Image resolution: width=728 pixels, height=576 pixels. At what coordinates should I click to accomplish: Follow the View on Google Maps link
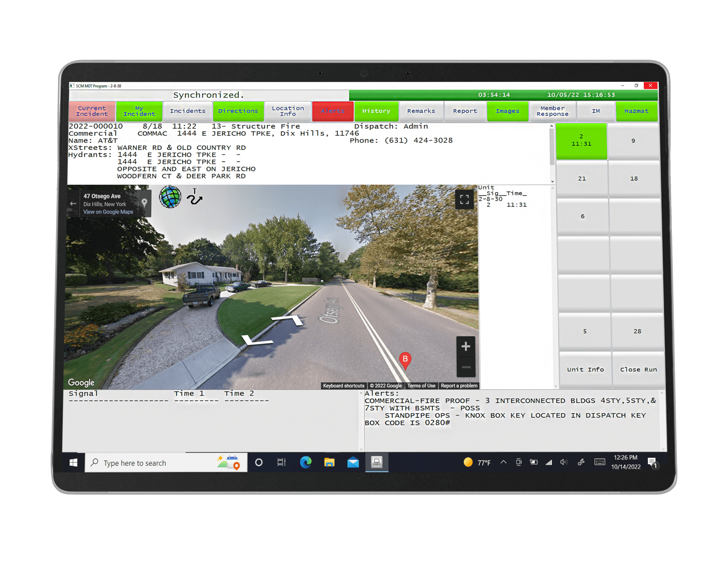click(108, 212)
